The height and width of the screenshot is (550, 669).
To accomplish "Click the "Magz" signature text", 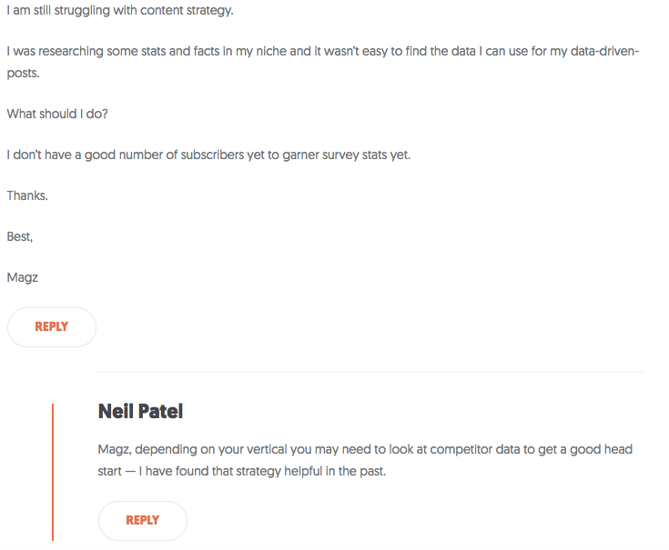I will click(23, 277).
